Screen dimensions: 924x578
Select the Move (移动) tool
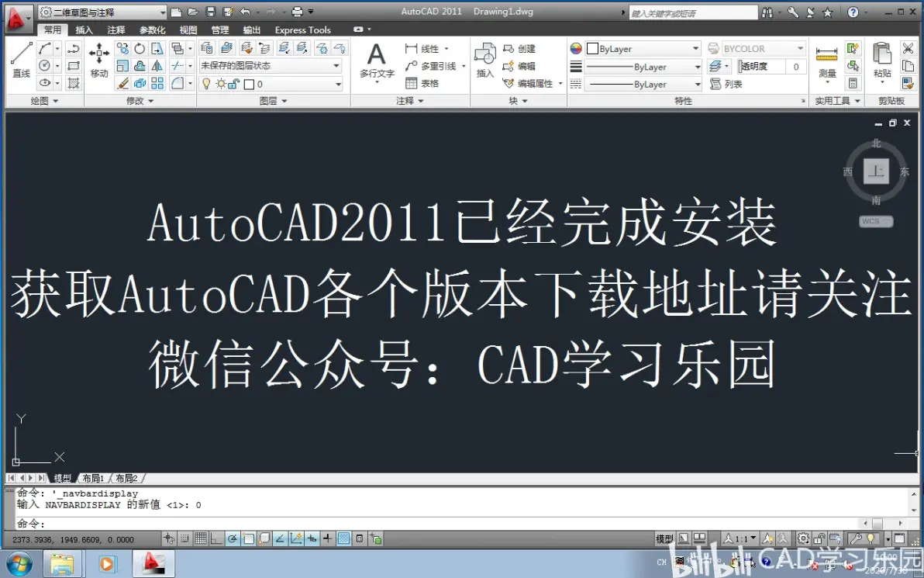[99, 59]
